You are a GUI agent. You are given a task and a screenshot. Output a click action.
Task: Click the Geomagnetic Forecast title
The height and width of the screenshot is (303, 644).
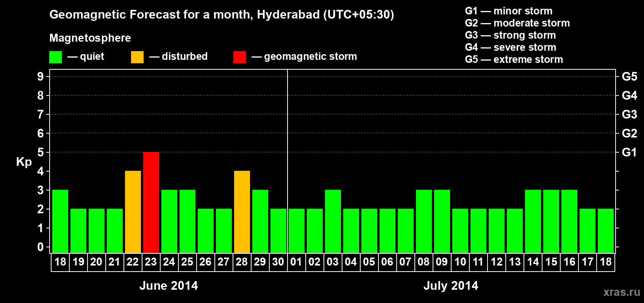click(x=222, y=15)
